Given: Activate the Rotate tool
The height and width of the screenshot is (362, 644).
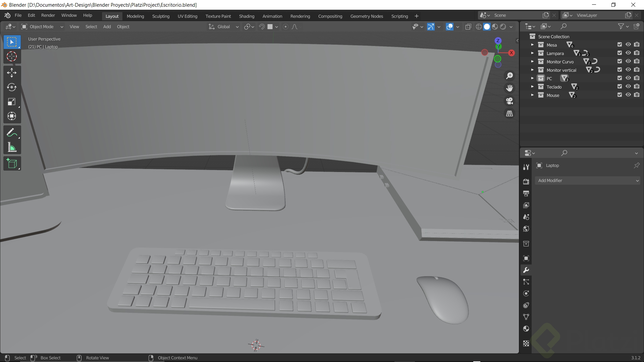Looking at the screenshot, I should coord(12,87).
